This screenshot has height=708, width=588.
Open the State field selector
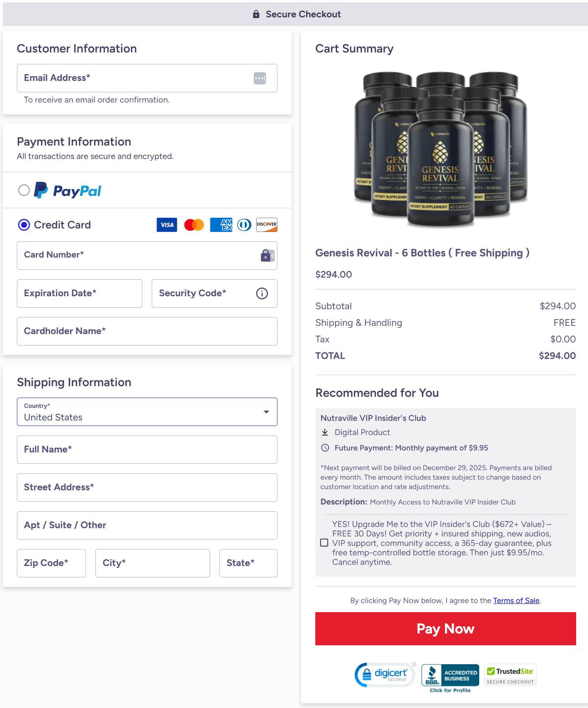248,563
